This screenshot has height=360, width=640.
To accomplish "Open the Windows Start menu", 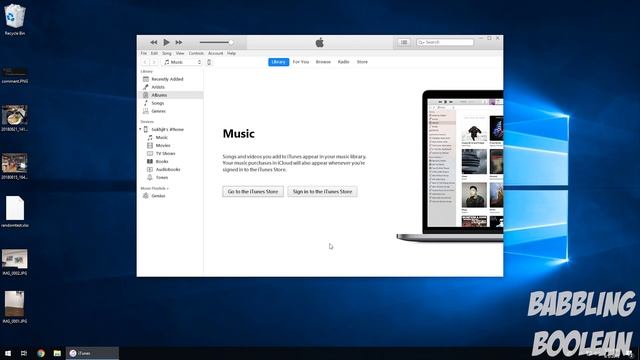I will pyautogui.click(x=8, y=353).
